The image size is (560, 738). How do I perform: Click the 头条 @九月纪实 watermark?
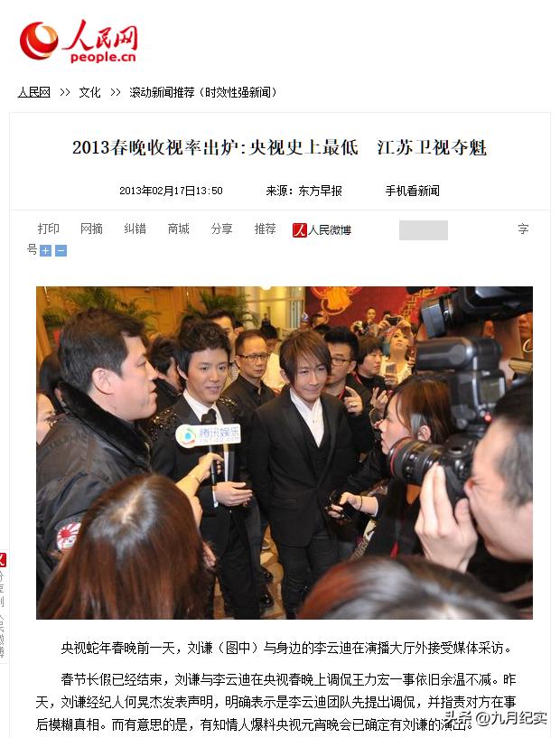[496, 718]
